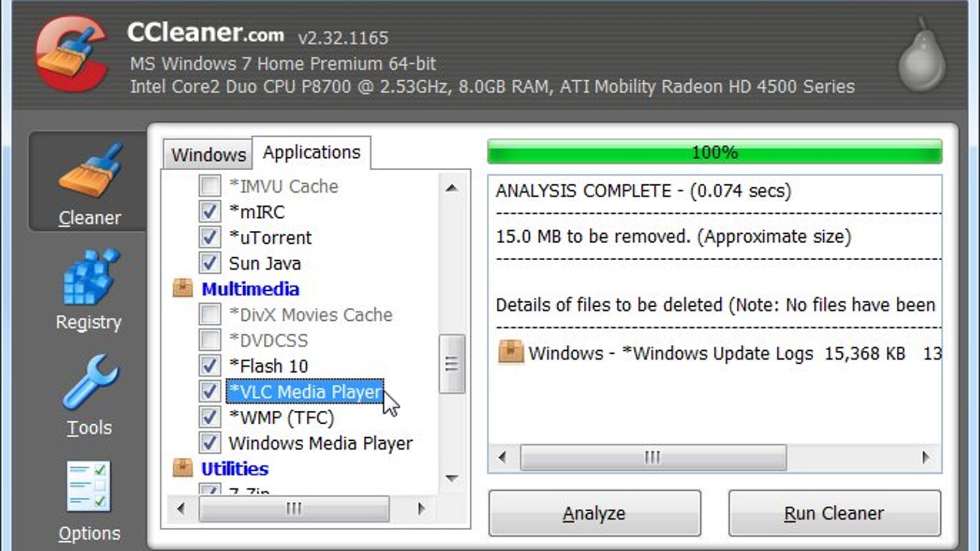Viewport: 980px width, 551px height.
Task: Click the Intel Core2 Duo system info line
Action: [492, 86]
